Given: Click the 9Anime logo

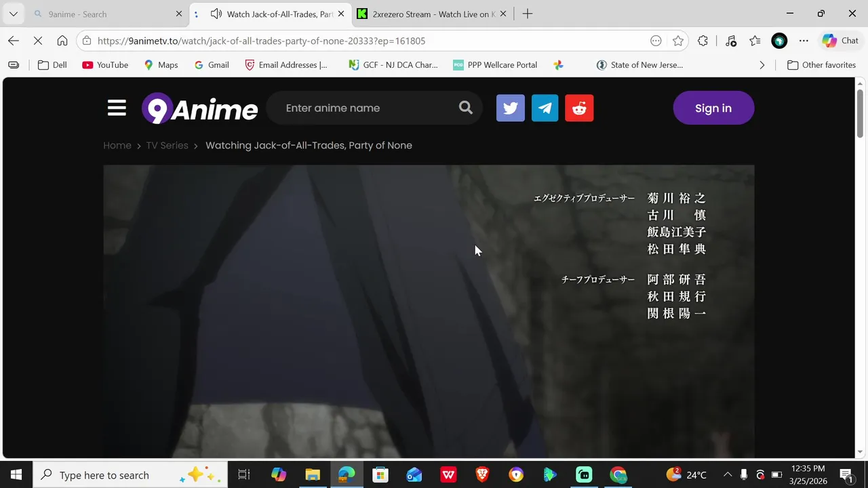Looking at the screenshot, I should click(x=199, y=108).
